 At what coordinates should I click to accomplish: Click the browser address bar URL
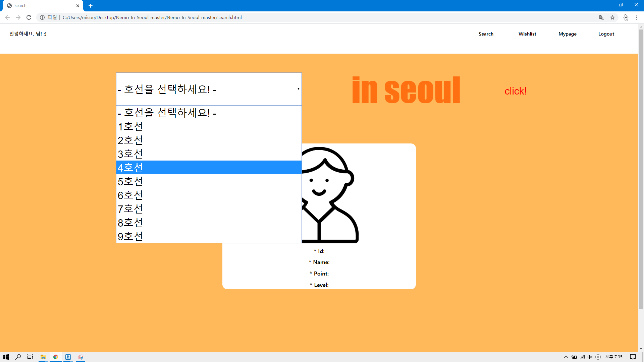click(152, 17)
